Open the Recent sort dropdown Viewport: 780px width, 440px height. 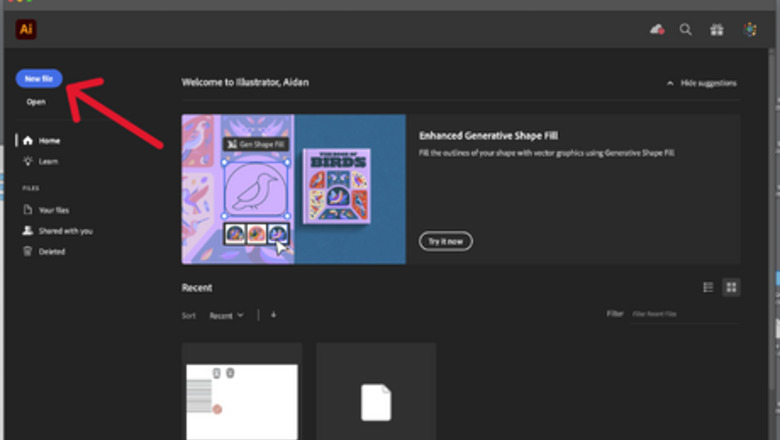pos(226,315)
